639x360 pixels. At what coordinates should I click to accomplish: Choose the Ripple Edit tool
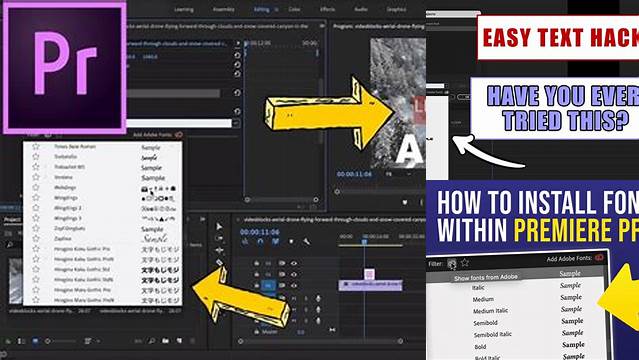click(x=219, y=250)
